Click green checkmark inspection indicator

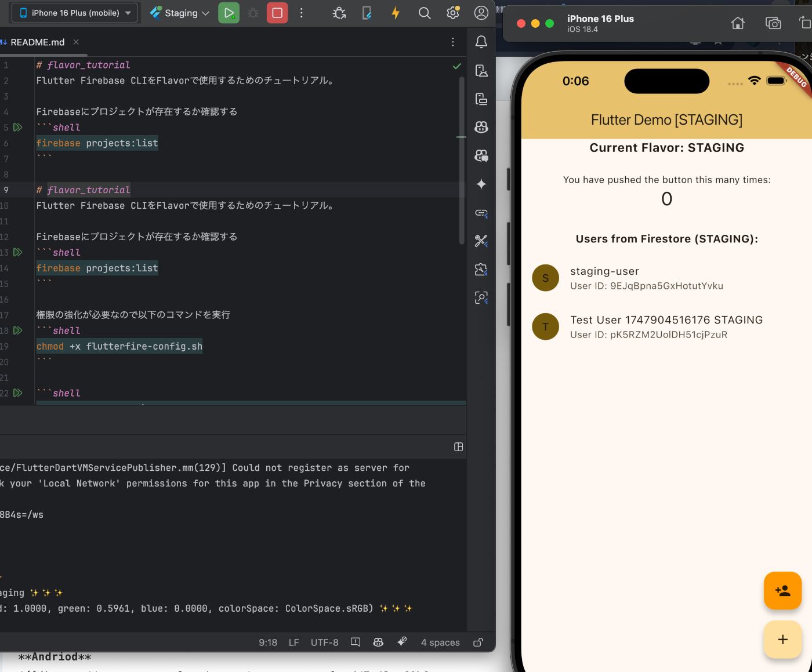tap(457, 66)
